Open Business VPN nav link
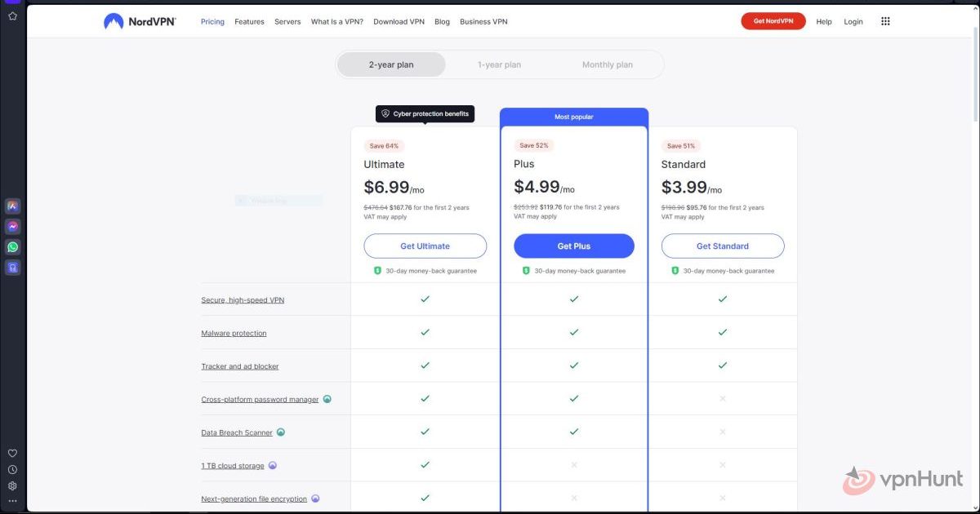The height and width of the screenshot is (514, 980). [x=483, y=22]
